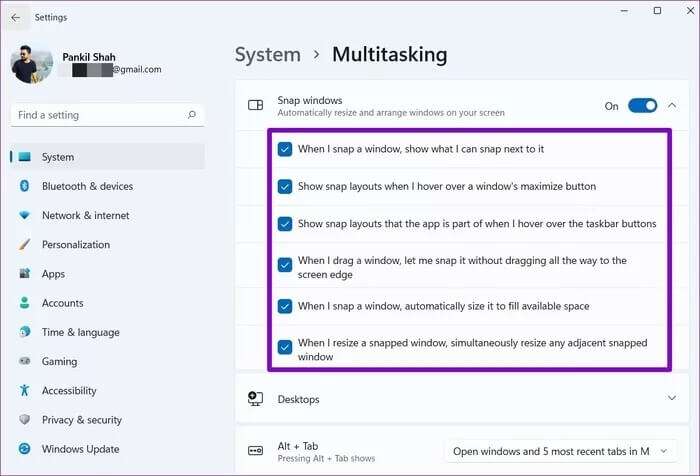
Task: Uncheck 'show what I can snap next to it'
Action: click(285, 149)
